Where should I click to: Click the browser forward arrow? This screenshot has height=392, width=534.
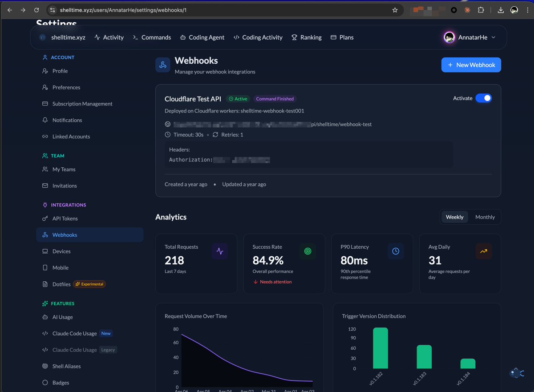point(23,10)
